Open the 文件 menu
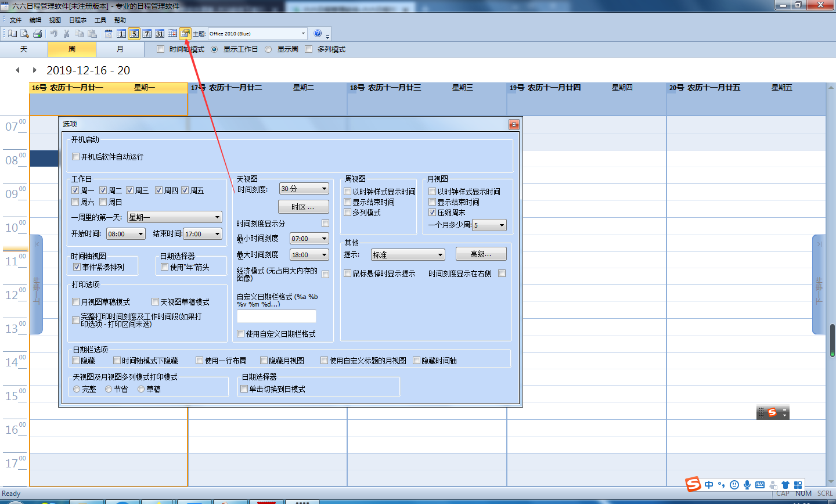 [16, 20]
